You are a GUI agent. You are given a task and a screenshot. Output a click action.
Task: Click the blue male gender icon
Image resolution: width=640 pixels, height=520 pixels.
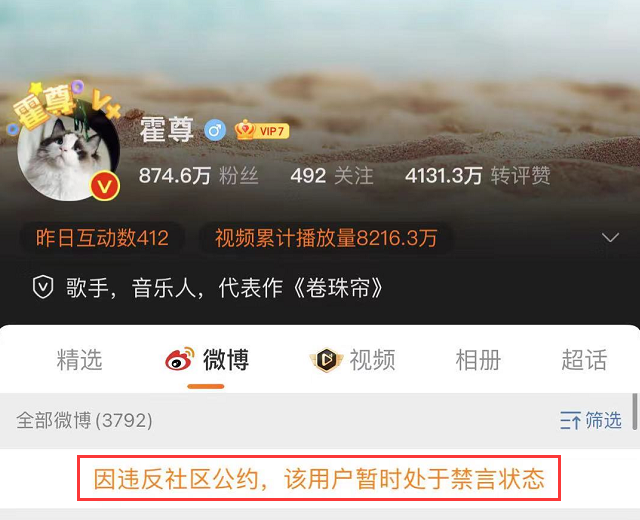[215, 131]
